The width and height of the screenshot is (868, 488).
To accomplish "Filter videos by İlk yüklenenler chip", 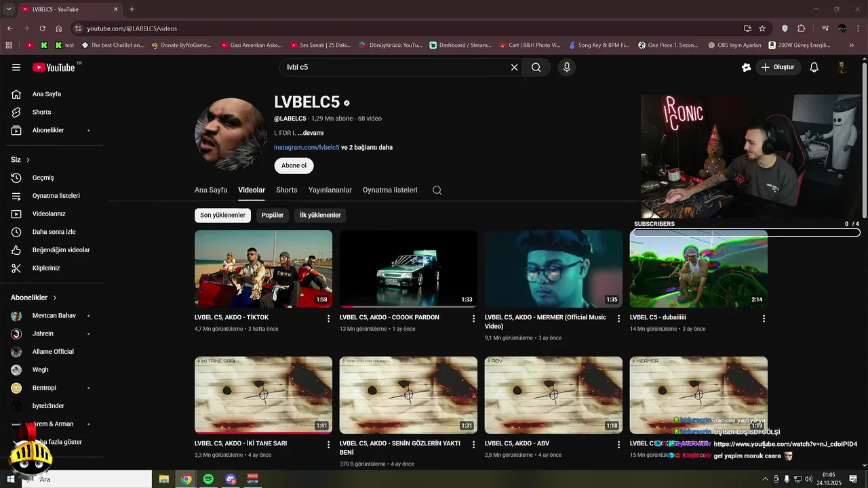I will pyautogui.click(x=320, y=215).
